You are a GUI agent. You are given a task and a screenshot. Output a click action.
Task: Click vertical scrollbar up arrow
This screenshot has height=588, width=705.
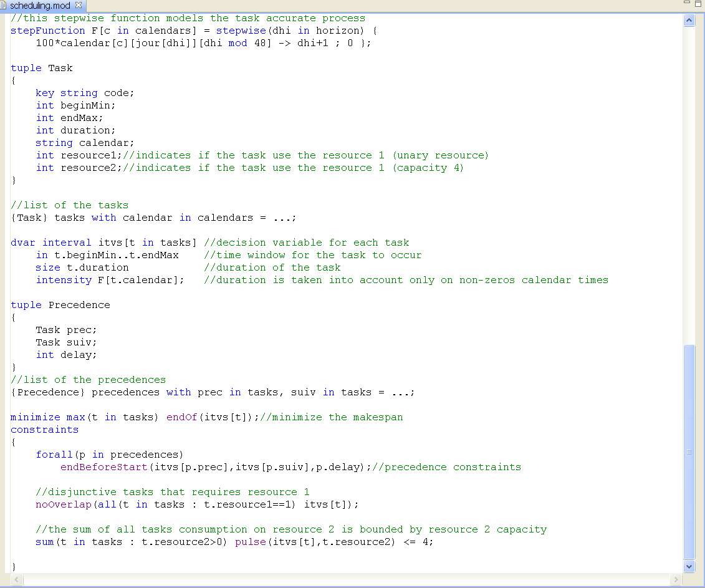(x=689, y=20)
